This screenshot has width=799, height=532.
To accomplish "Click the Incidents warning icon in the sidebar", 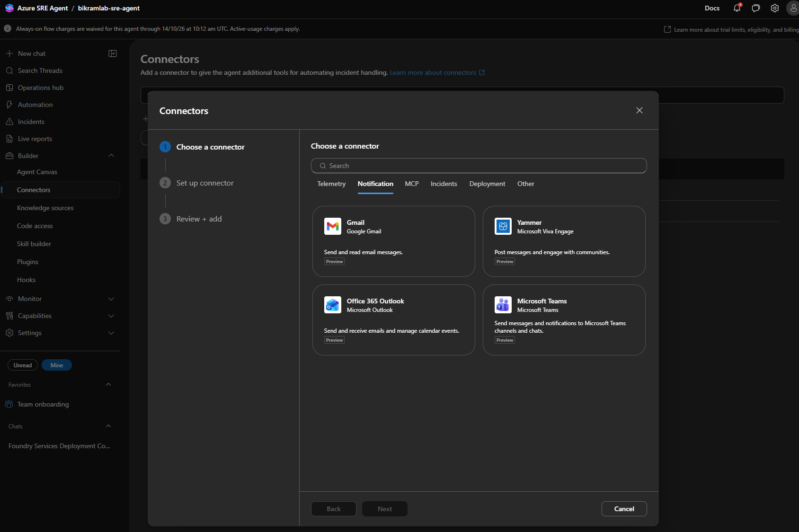I will [x=9, y=122].
